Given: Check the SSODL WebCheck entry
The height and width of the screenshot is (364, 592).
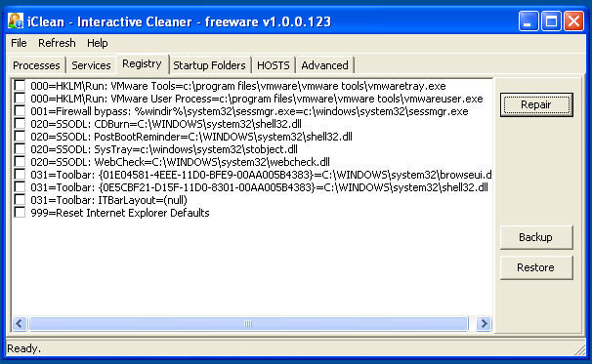Looking at the screenshot, I should pos(20,162).
